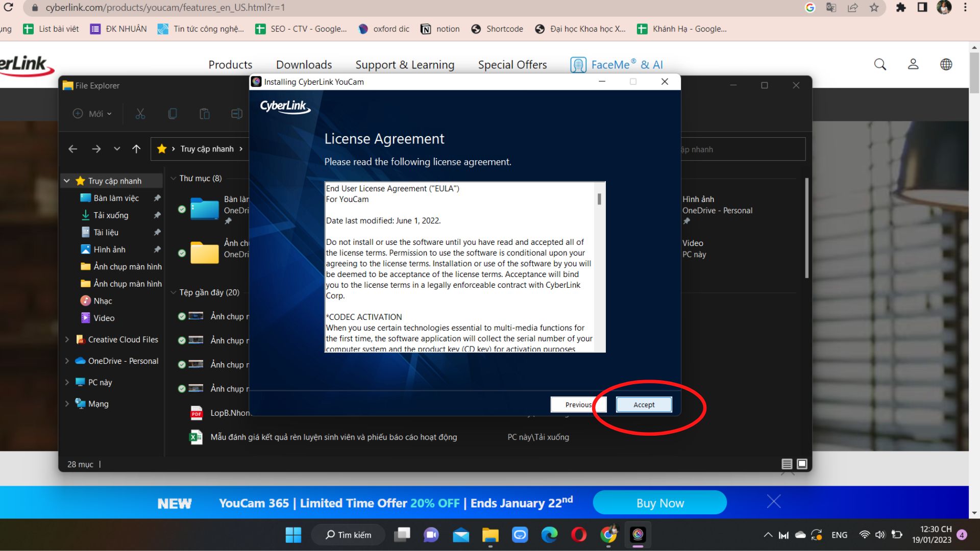980x551 pixels.
Task: Bookmark this page with the star icon
Action: pyautogui.click(x=874, y=8)
